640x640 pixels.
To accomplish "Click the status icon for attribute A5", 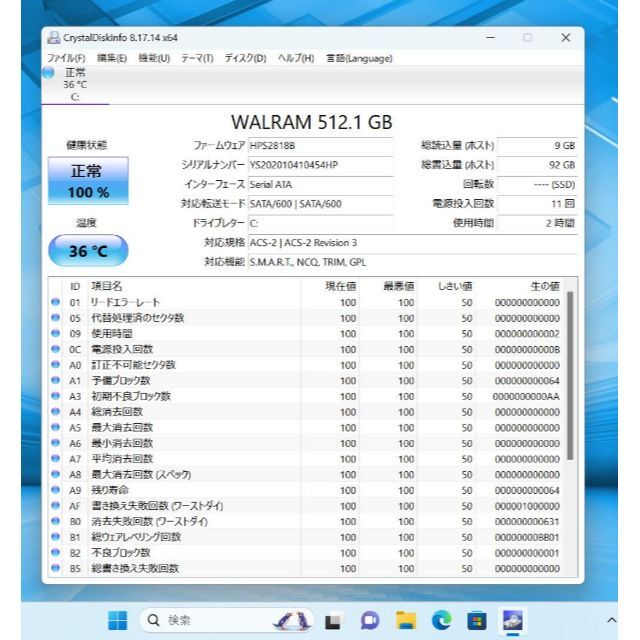I will pyautogui.click(x=56, y=427).
